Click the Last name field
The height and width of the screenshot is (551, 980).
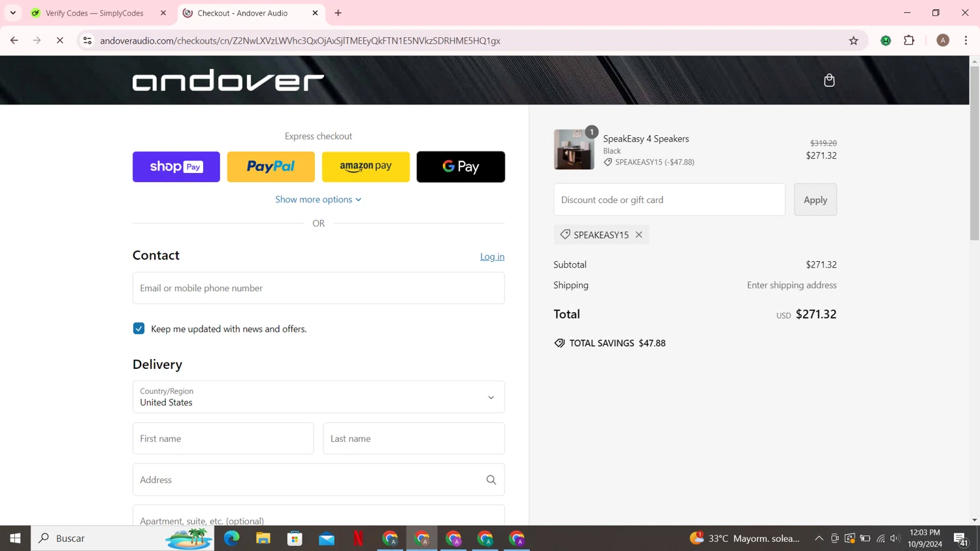coord(414,439)
